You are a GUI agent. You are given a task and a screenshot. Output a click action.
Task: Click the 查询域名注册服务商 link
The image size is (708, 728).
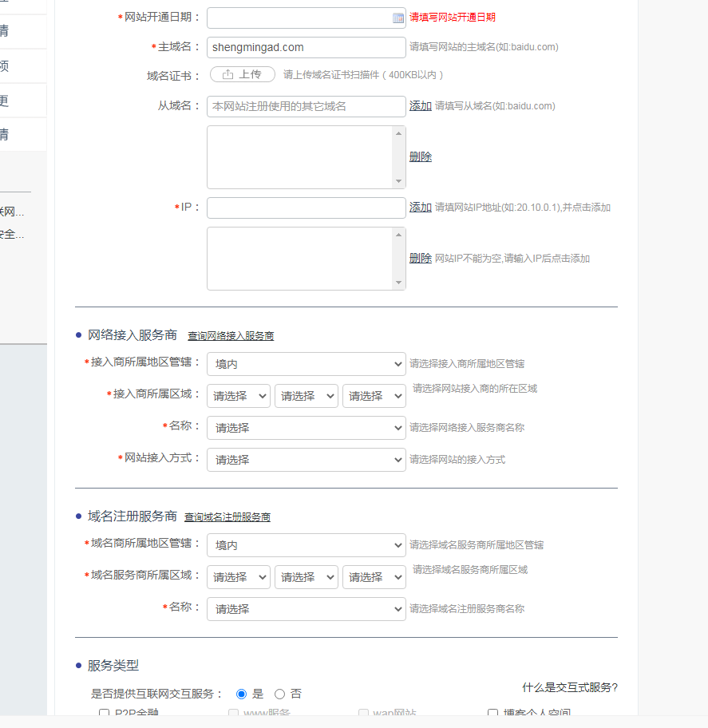227,517
